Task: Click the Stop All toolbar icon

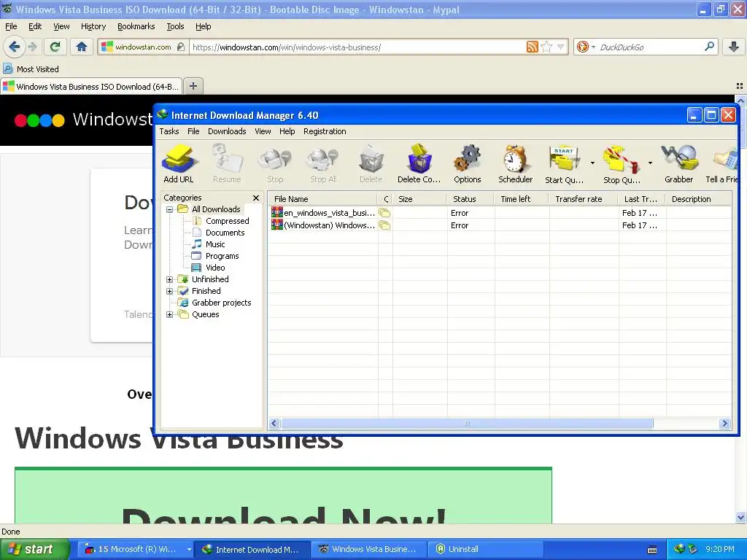Action: [323, 164]
